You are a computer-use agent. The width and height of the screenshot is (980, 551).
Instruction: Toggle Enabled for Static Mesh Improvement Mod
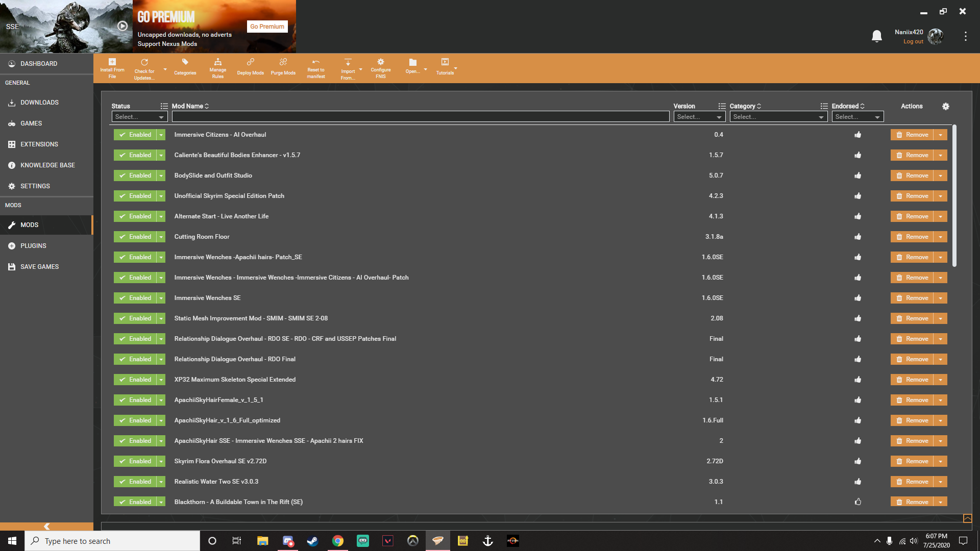point(135,318)
